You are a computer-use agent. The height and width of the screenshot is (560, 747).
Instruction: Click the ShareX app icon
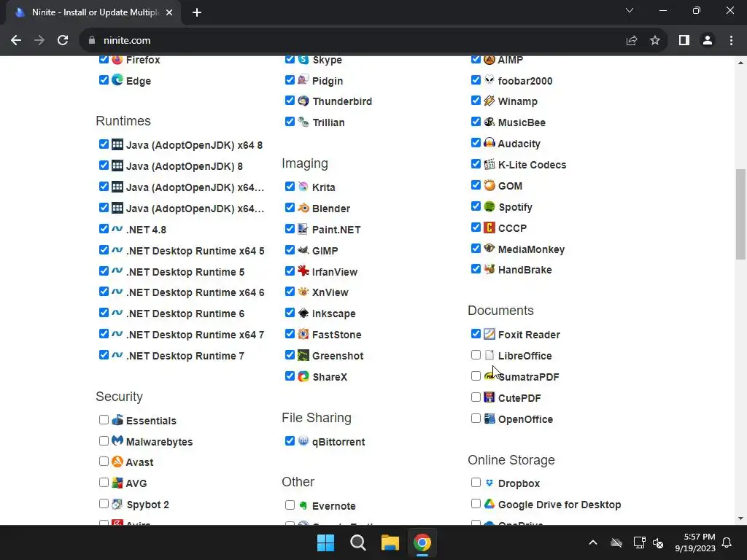pyautogui.click(x=303, y=376)
